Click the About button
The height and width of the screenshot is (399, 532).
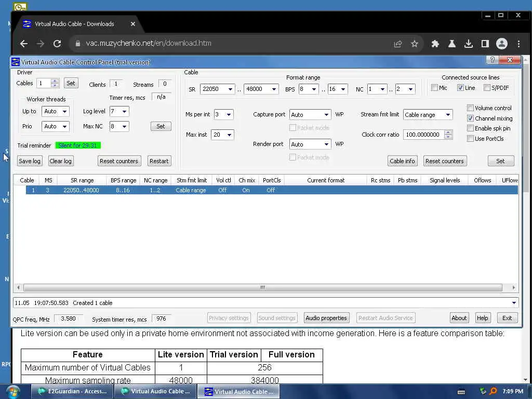coord(459,318)
